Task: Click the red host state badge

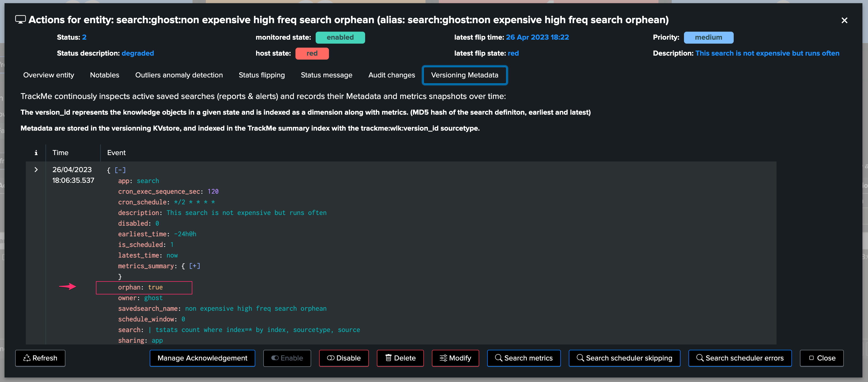Action: point(312,53)
